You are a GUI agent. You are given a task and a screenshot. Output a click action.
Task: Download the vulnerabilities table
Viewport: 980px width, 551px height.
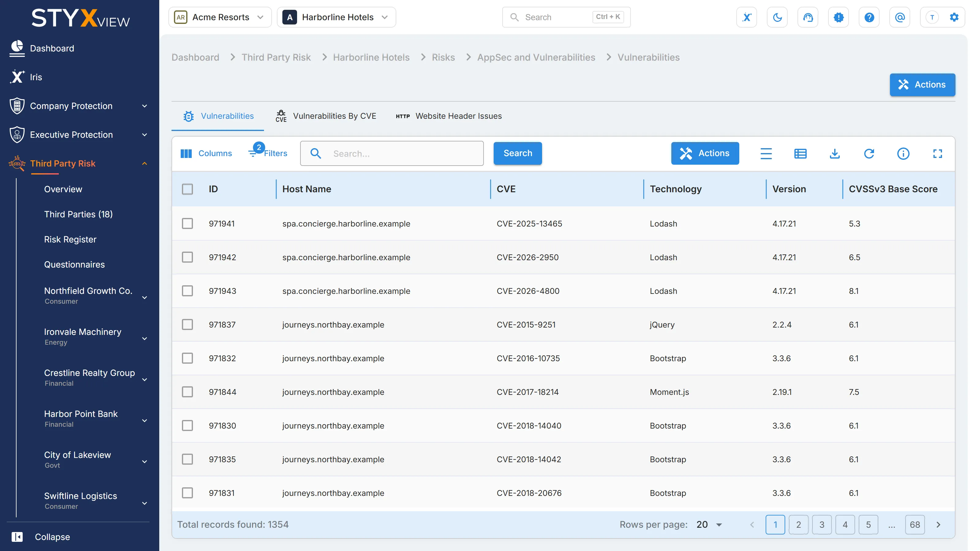click(x=835, y=154)
